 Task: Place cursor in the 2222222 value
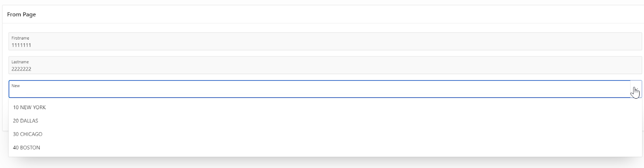[21, 69]
